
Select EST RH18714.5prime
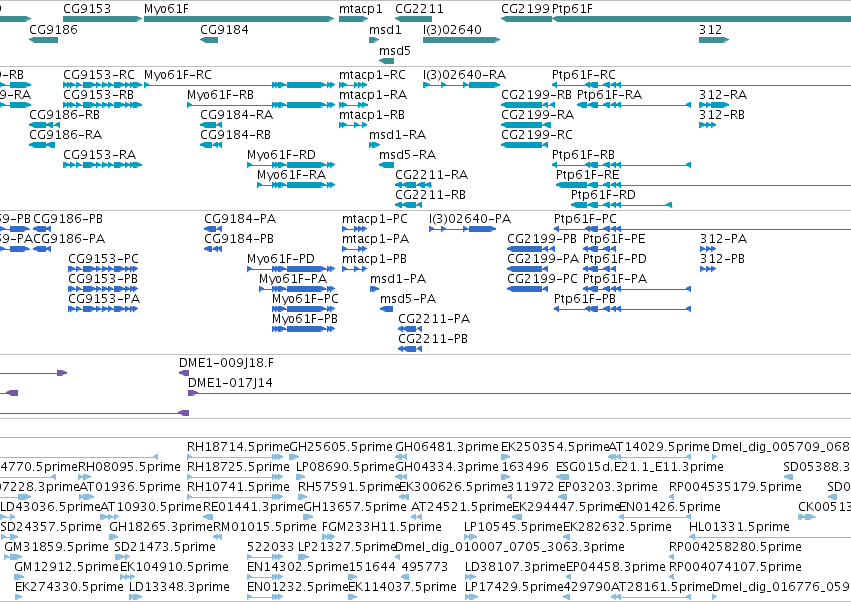pyautogui.click(x=235, y=457)
